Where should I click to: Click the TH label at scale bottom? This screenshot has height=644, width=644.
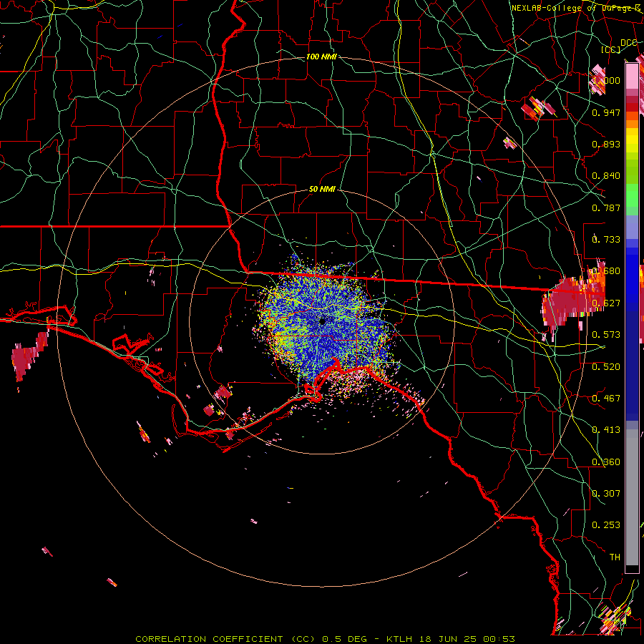point(615,557)
